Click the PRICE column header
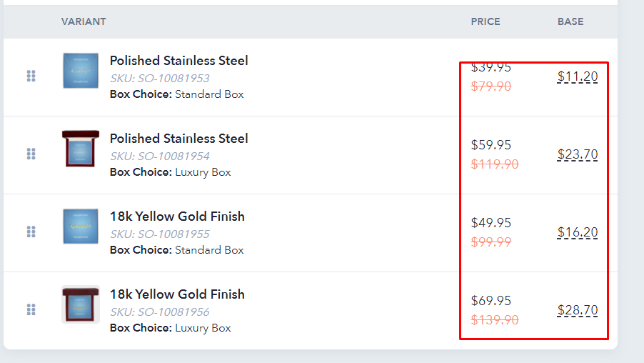Viewport: 644px width, 363px height. pos(485,21)
